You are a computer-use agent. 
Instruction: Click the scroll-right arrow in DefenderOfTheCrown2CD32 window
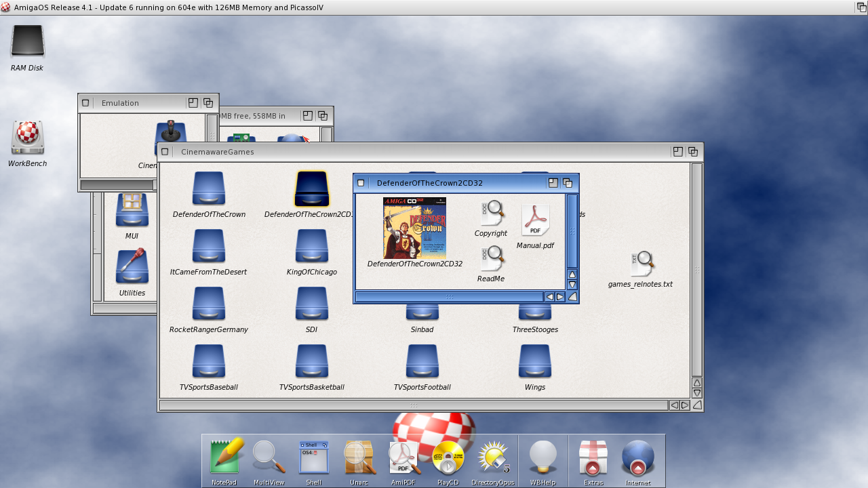[x=560, y=297]
